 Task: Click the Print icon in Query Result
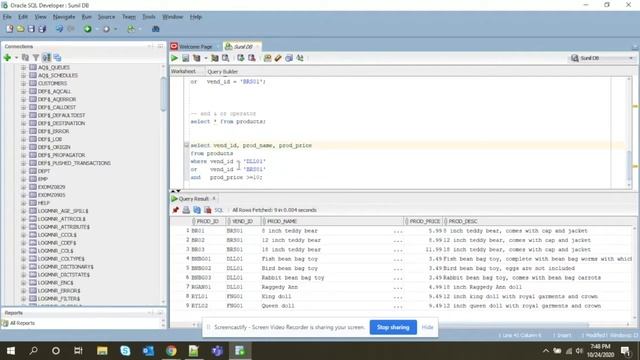[x=186, y=210]
